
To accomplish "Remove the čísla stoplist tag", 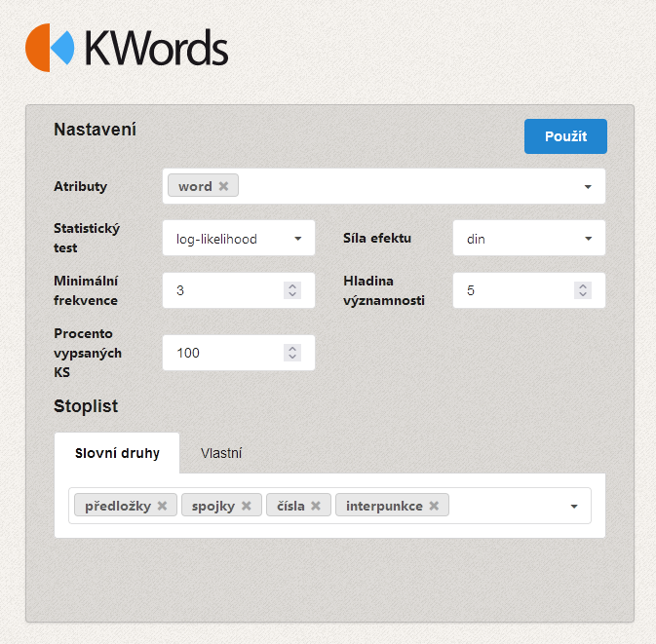I will pyautogui.click(x=316, y=506).
